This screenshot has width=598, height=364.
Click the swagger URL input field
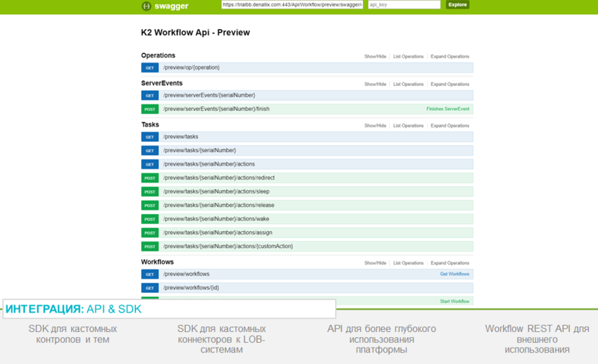[x=292, y=5]
